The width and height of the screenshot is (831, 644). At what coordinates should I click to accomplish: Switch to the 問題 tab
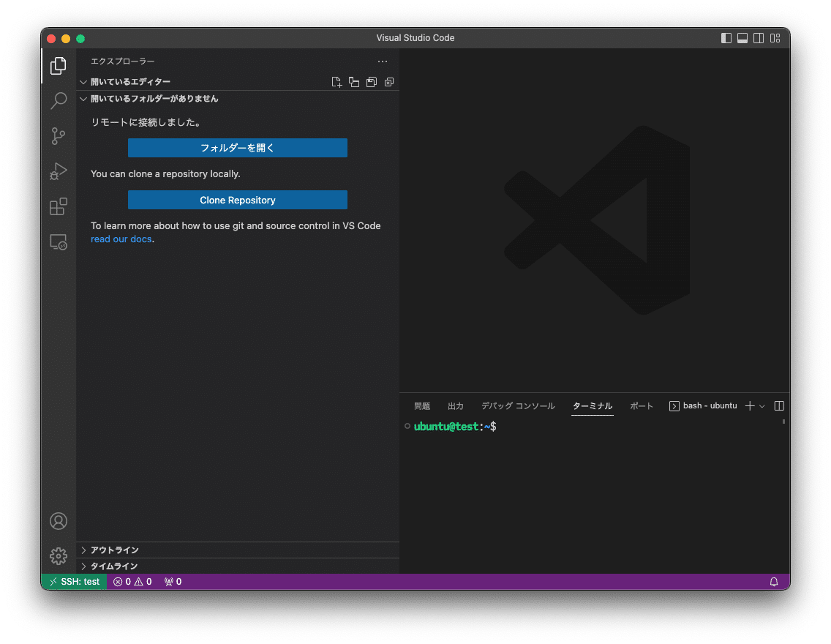coord(422,406)
